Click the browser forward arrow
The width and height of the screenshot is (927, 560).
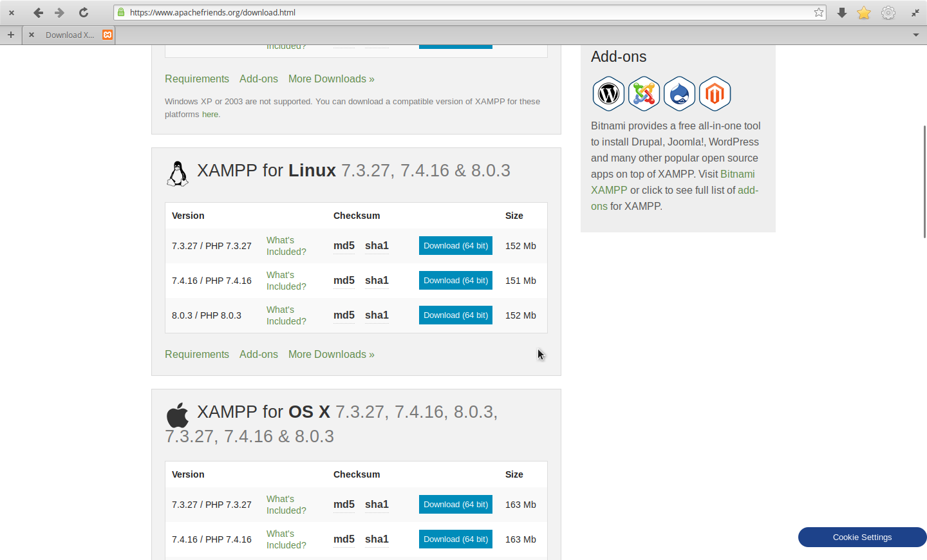(60, 13)
